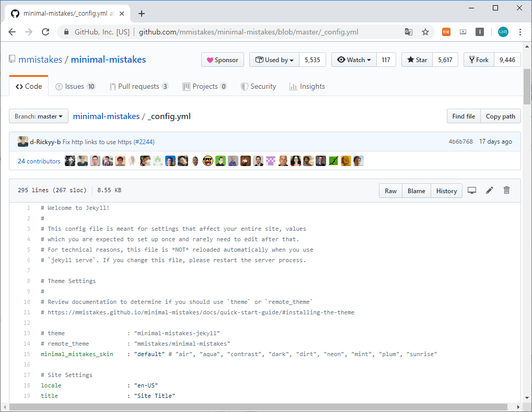Reload the page with the refresh icon
The image size is (532, 412).
click(45, 32)
